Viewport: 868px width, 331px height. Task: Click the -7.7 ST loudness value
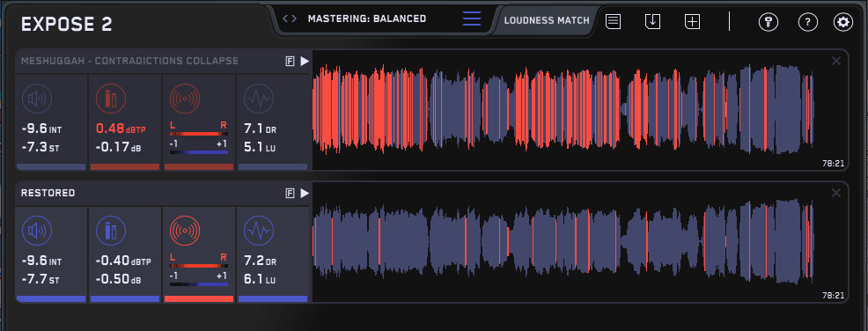[x=40, y=279]
